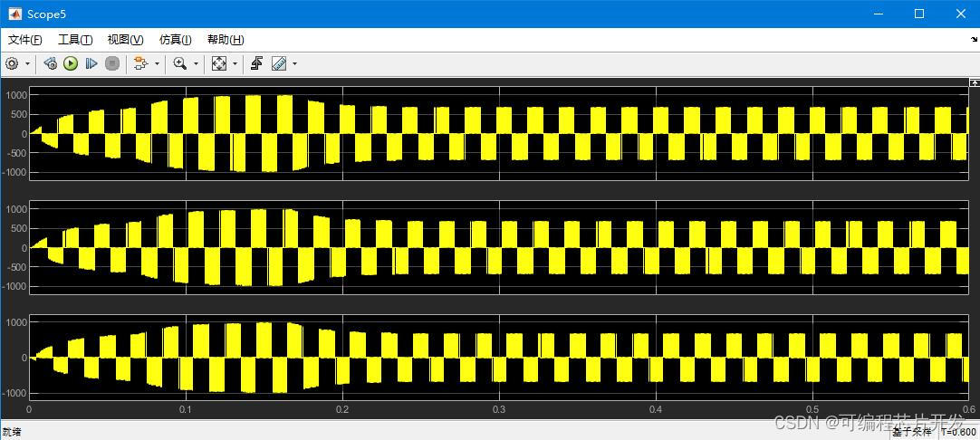Open the 文件(F) menu
The height and width of the screenshot is (440, 980).
click(24, 40)
